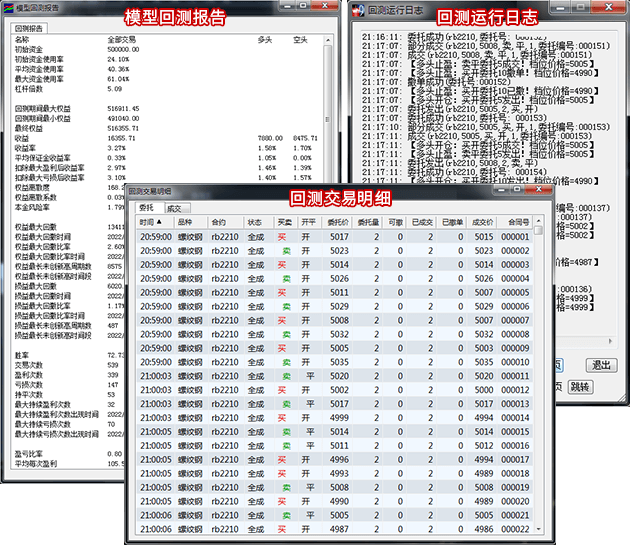Click 初始资金 value 500000.00
Image resolution: width=630 pixels, height=546 pixels.
tap(123, 49)
